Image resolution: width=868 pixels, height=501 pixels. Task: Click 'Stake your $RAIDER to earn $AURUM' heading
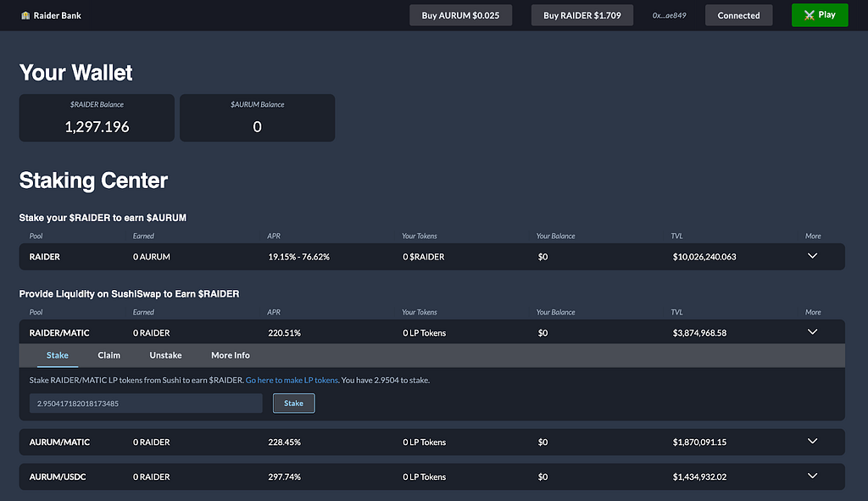coord(103,218)
